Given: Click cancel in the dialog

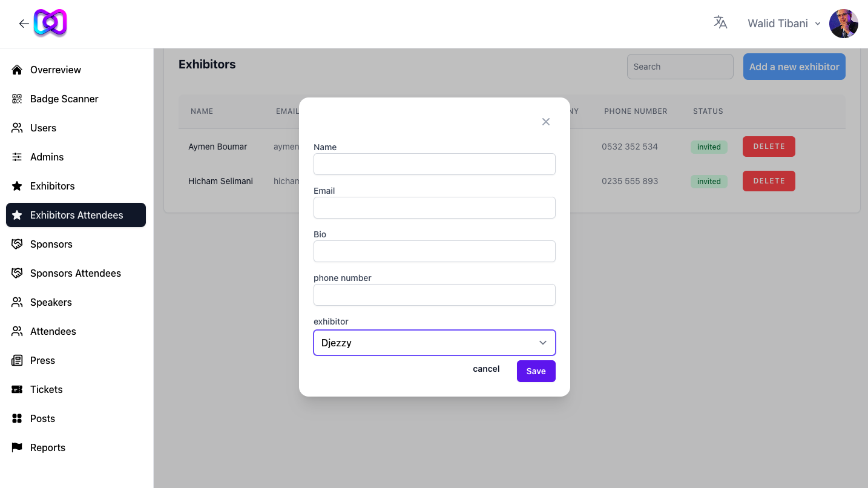Looking at the screenshot, I should tap(486, 369).
